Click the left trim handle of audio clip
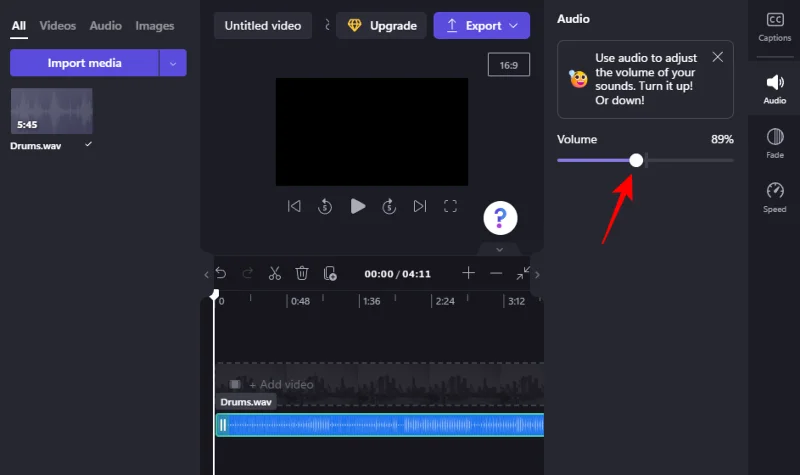The height and width of the screenshot is (475, 800). tap(222, 425)
